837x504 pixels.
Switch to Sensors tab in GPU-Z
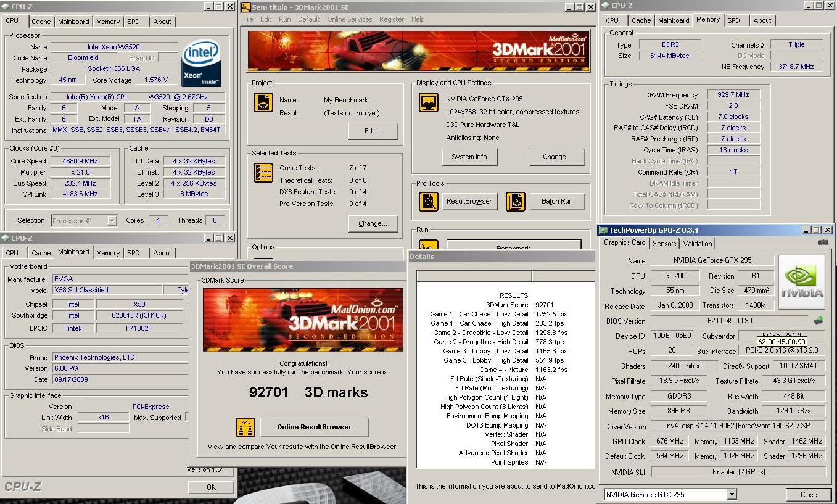664,244
